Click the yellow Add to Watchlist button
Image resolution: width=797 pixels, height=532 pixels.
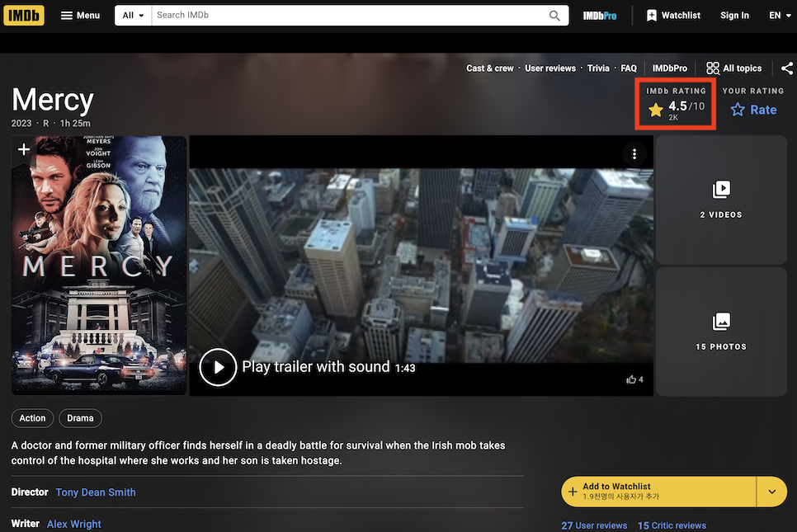pos(658,492)
